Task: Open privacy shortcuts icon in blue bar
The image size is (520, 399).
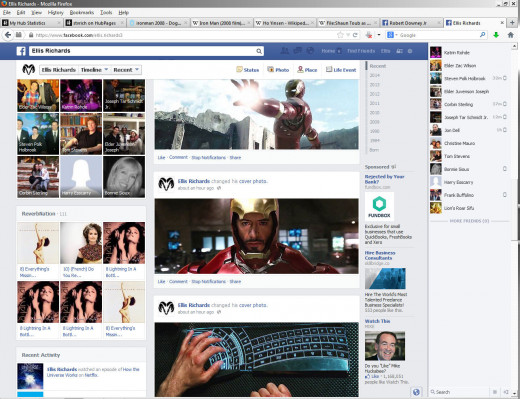Action: (399, 51)
